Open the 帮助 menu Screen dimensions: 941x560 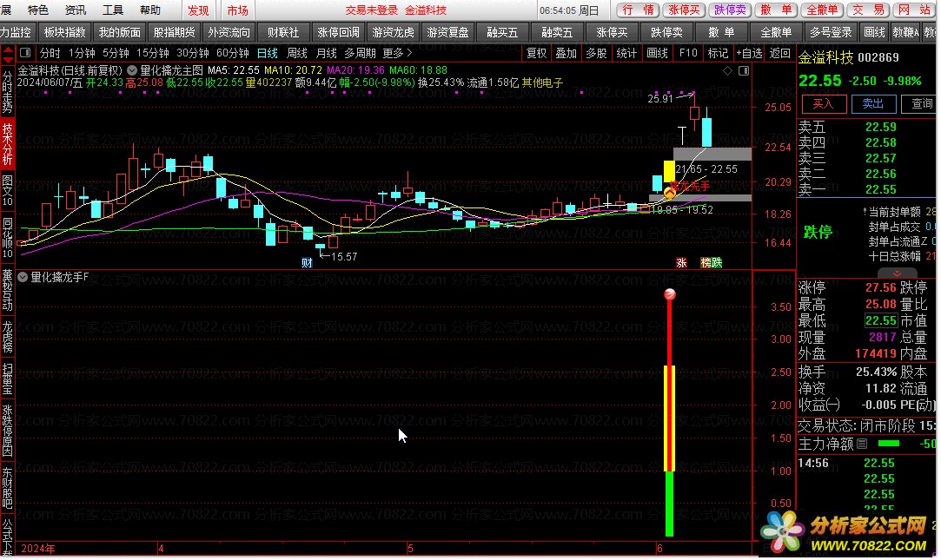click(x=150, y=10)
